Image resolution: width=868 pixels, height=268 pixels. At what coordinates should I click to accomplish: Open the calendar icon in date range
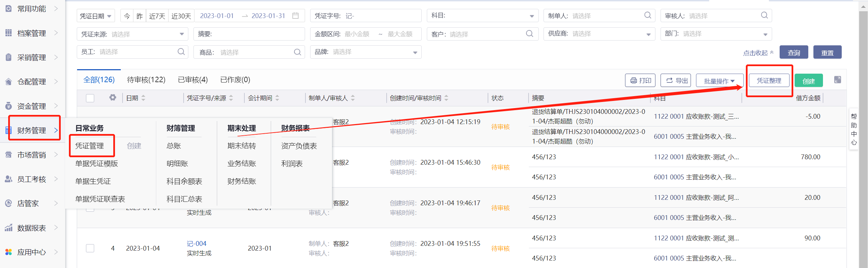pos(295,16)
